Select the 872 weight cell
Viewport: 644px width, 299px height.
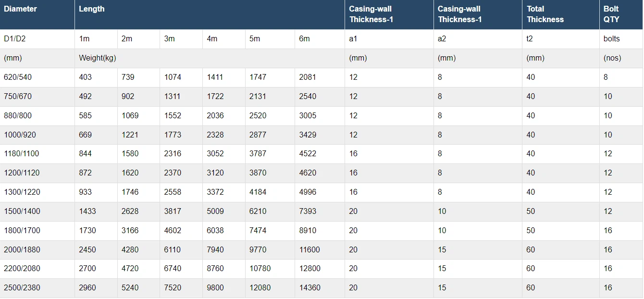(85, 173)
